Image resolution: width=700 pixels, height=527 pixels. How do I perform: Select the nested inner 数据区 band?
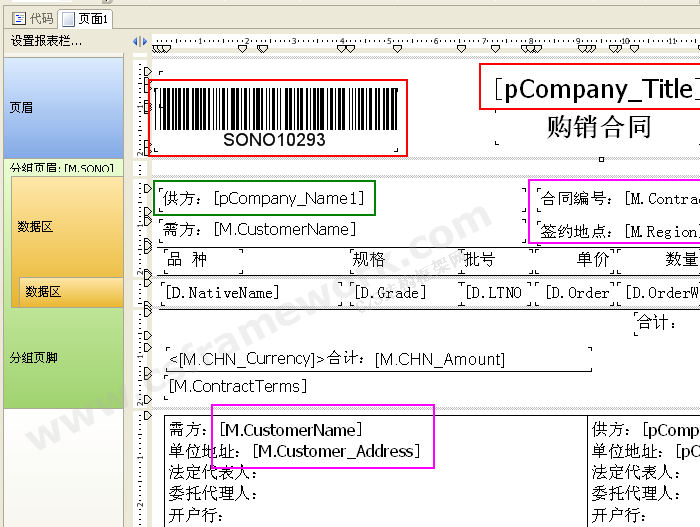tap(70, 291)
